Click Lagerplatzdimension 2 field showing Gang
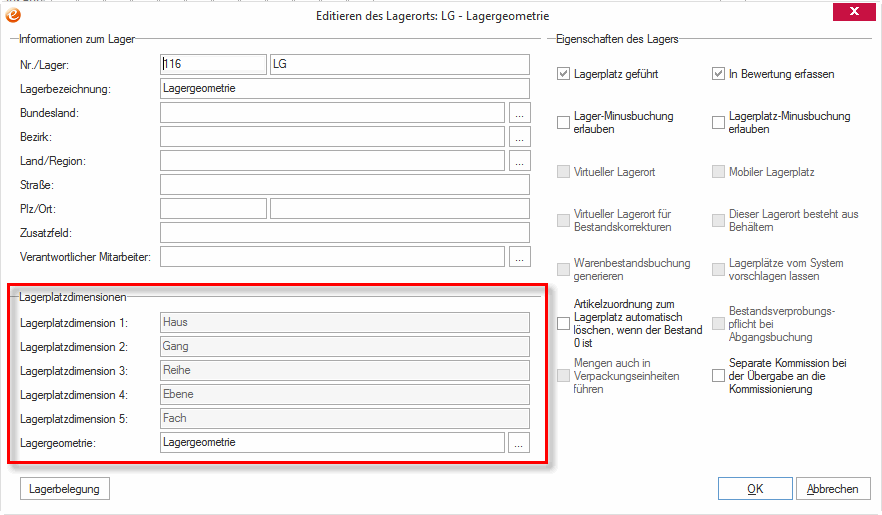Screen dimensions: 882x515 (x=345, y=347)
